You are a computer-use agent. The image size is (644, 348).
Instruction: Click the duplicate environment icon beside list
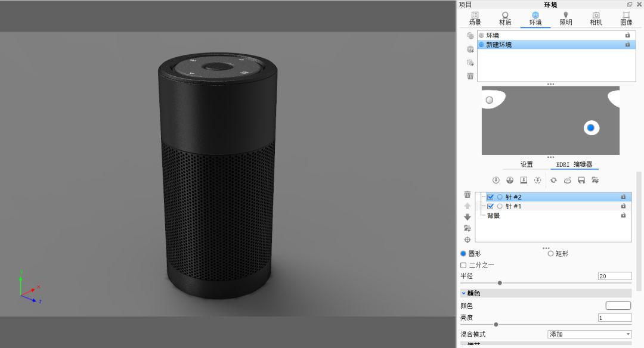(470, 36)
